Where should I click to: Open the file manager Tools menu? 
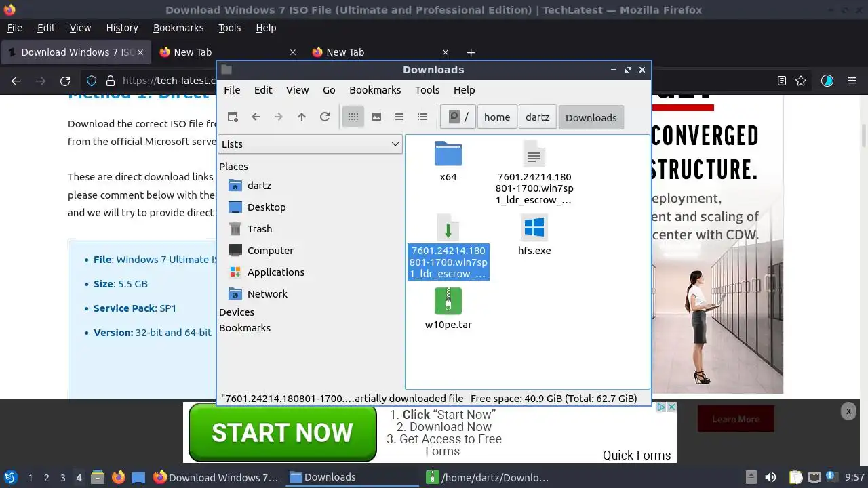tap(427, 89)
